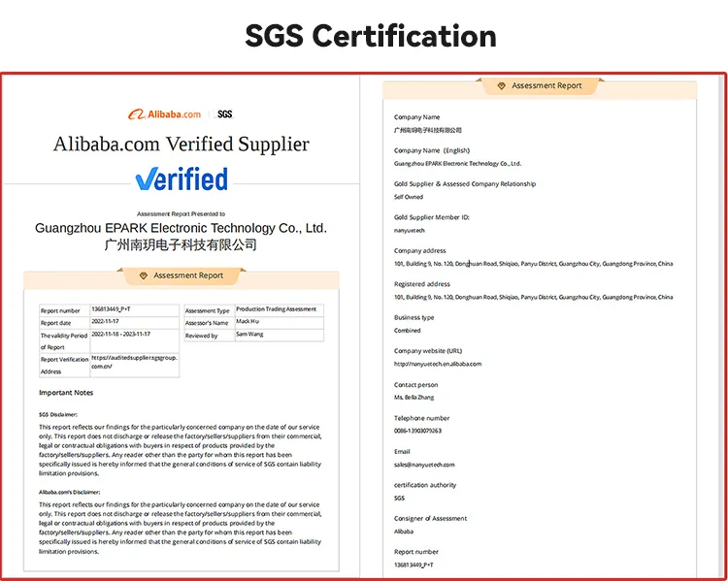Click the SGS logo beside Alibaba.com
Image resolution: width=728 pixels, height=581 pixels.
pyautogui.click(x=224, y=114)
